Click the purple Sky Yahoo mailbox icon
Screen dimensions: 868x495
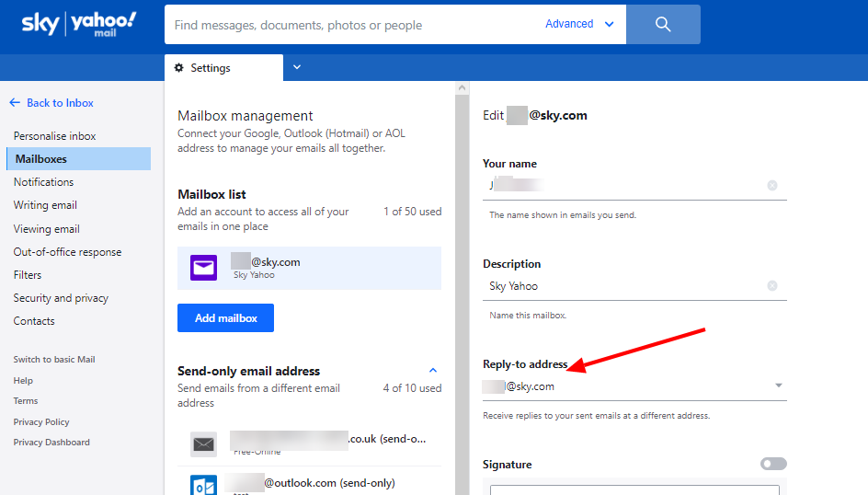coord(203,268)
